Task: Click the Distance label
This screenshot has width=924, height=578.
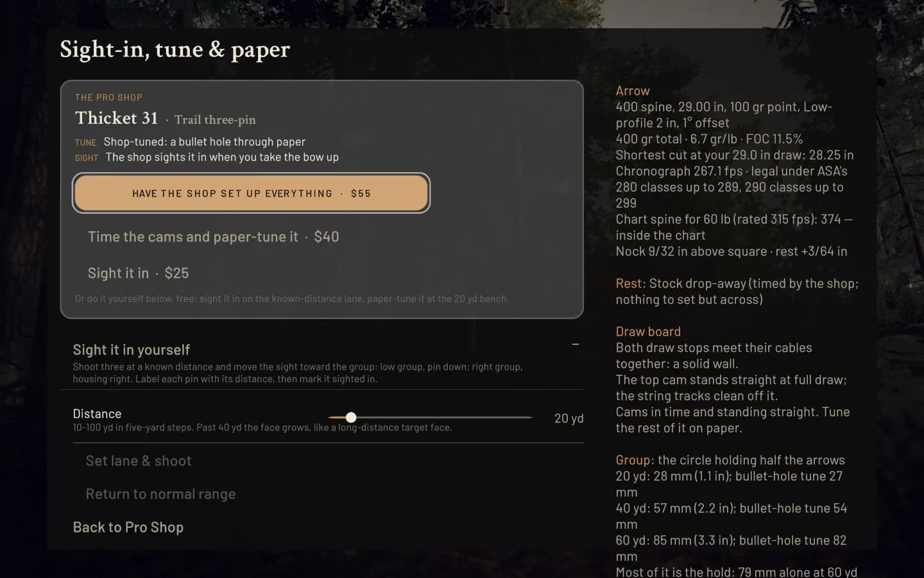Action: click(97, 414)
